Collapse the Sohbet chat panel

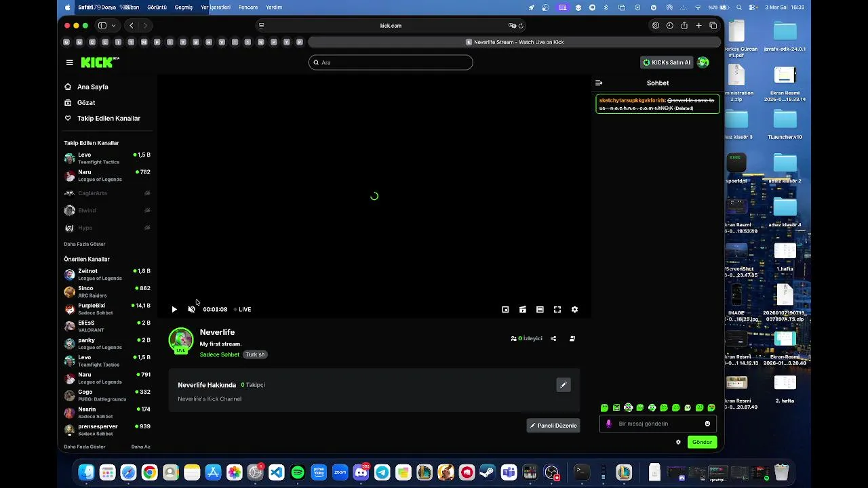point(599,83)
